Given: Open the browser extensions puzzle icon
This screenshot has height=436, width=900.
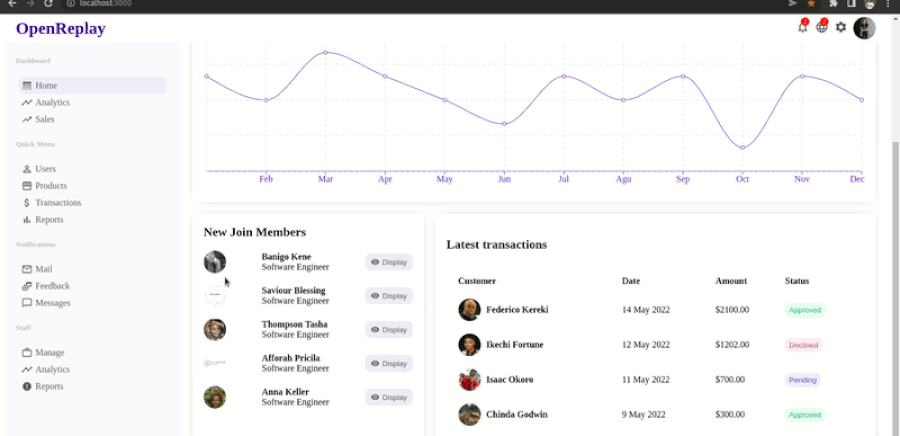Looking at the screenshot, I should 833,3.
